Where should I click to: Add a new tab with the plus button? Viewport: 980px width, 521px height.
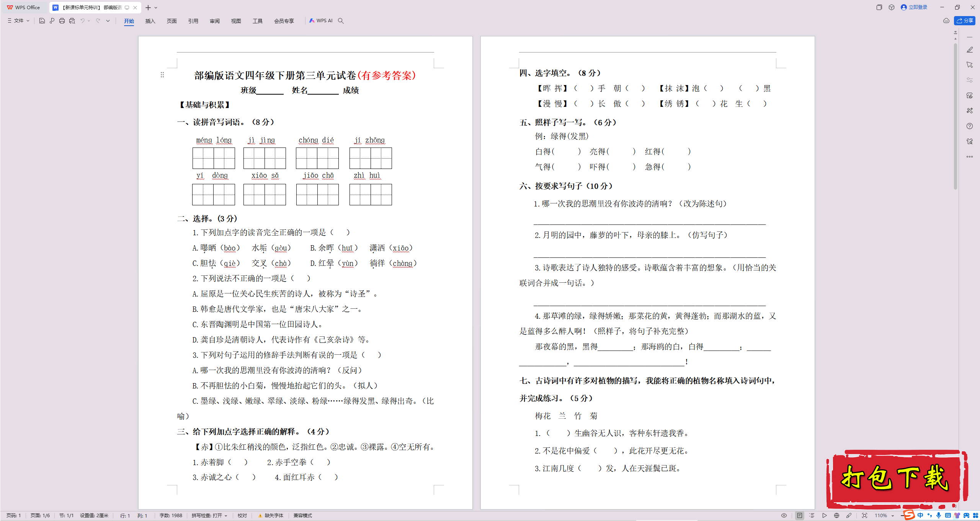[148, 8]
